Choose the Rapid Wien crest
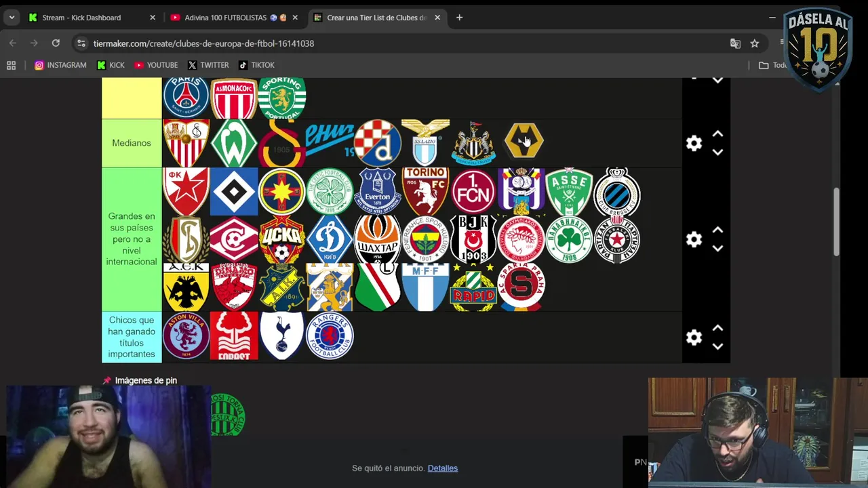 coord(473,287)
